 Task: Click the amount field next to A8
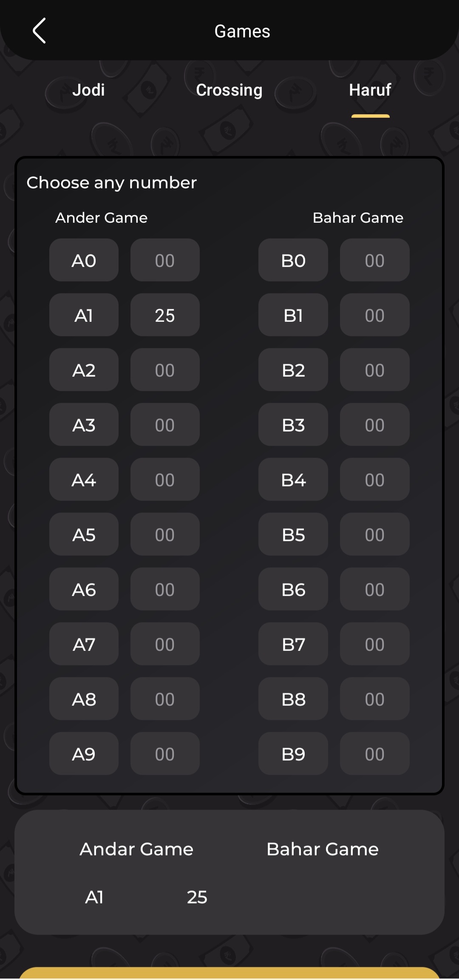[x=165, y=699]
